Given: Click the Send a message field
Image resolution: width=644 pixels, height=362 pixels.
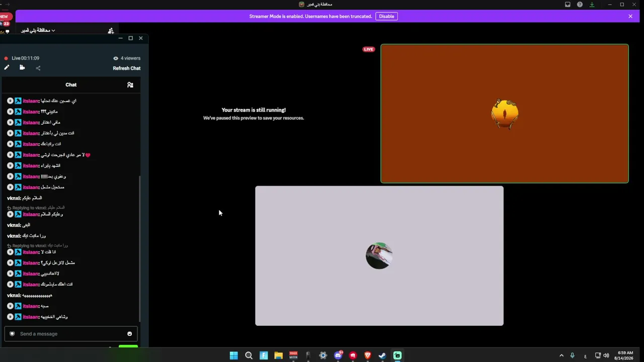Looking at the screenshot, I should (x=71, y=334).
